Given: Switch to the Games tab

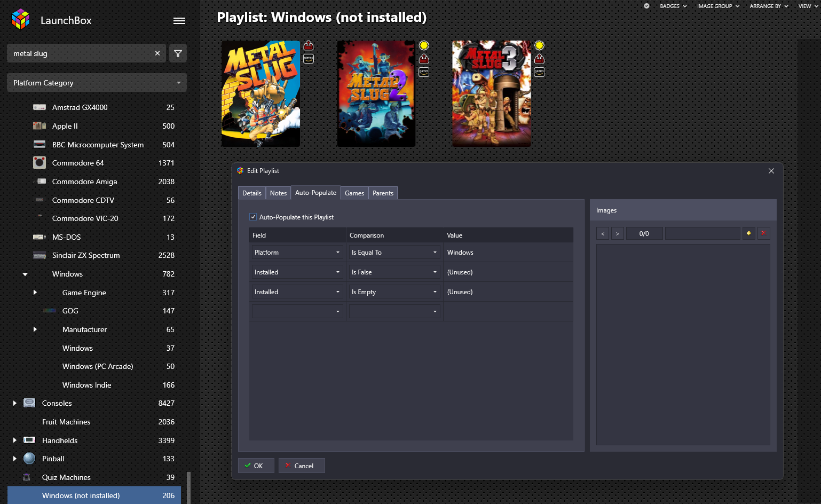Looking at the screenshot, I should tap(354, 193).
